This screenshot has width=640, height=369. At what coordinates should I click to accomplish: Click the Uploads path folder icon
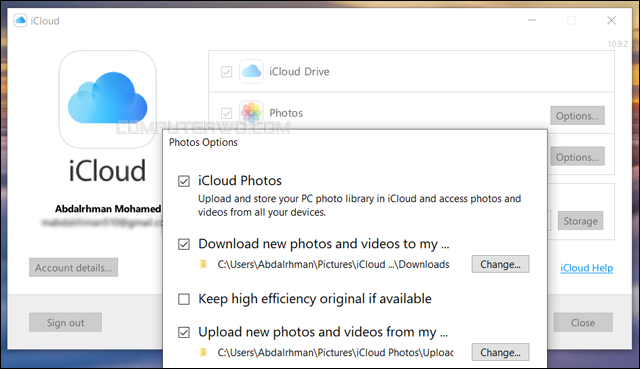coord(203,352)
